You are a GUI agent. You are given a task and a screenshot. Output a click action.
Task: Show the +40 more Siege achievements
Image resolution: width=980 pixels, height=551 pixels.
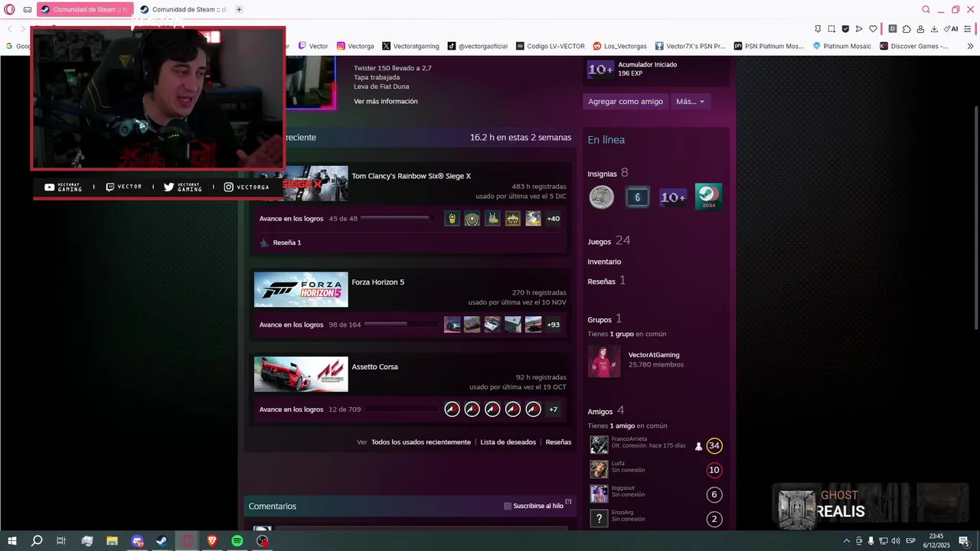pos(553,219)
